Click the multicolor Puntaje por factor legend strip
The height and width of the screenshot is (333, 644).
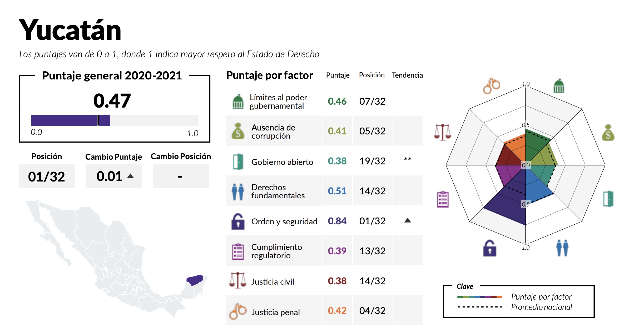coord(480,297)
